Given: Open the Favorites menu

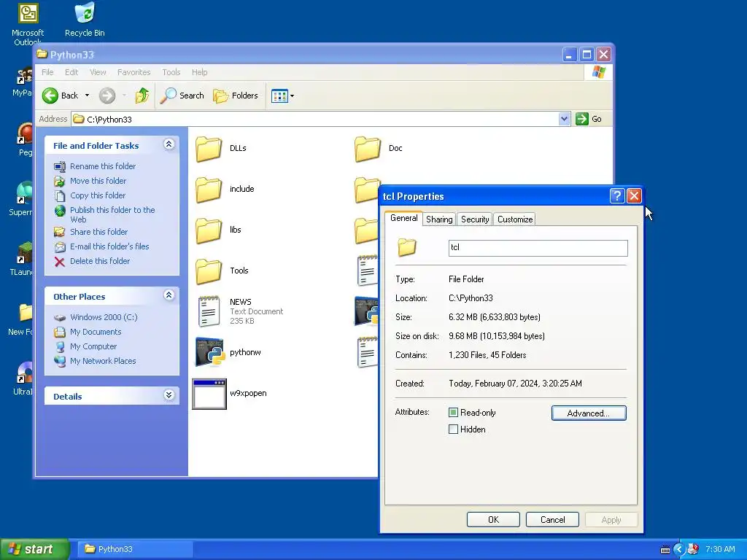Looking at the screenshot, I should [x=134, y=72].
